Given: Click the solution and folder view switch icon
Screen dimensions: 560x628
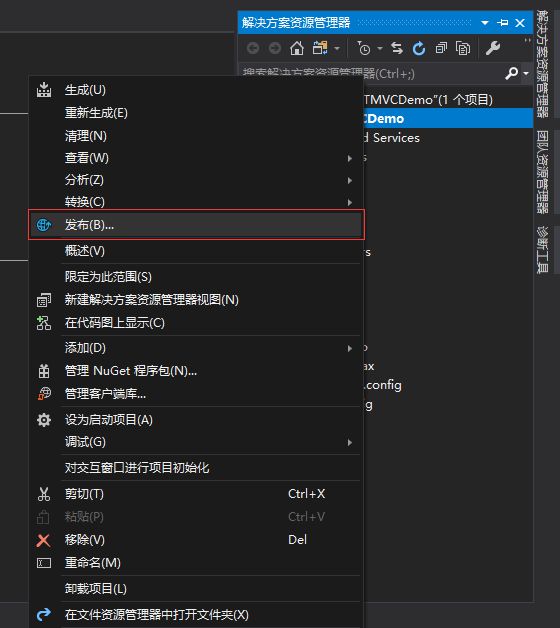Looking at the screenshot, I should 320,48.
